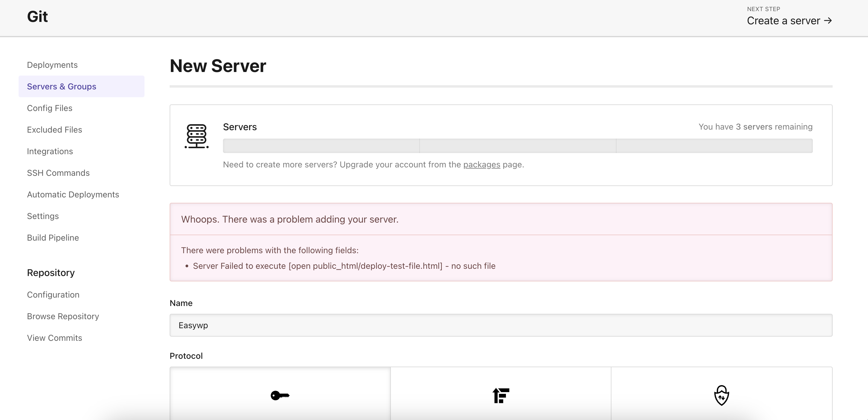Choose the FTP stacked-bars protocol icon
Viewport: 868px width, 420px height.
pyautogui.click(x=501, y=395)
